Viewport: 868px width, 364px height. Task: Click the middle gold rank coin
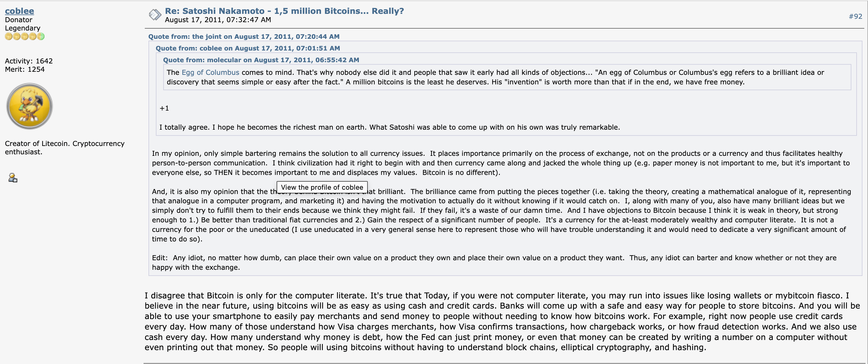[25, 36]
